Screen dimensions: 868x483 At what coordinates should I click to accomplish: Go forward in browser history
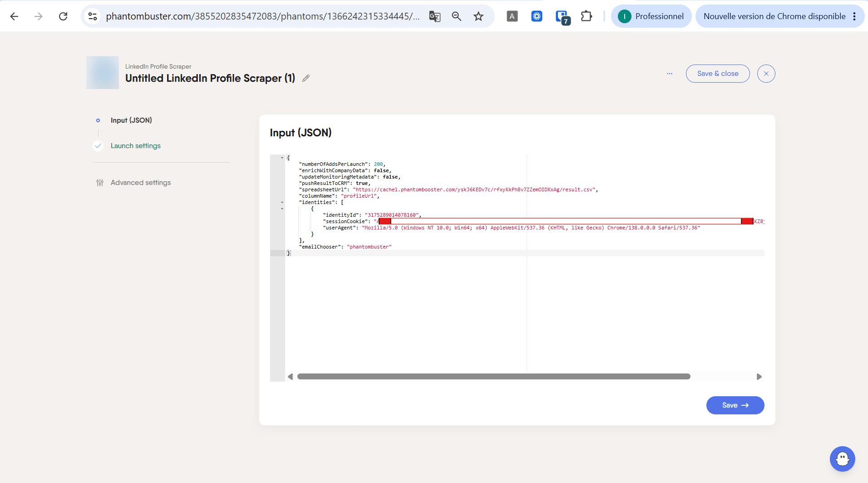[39, 16]
